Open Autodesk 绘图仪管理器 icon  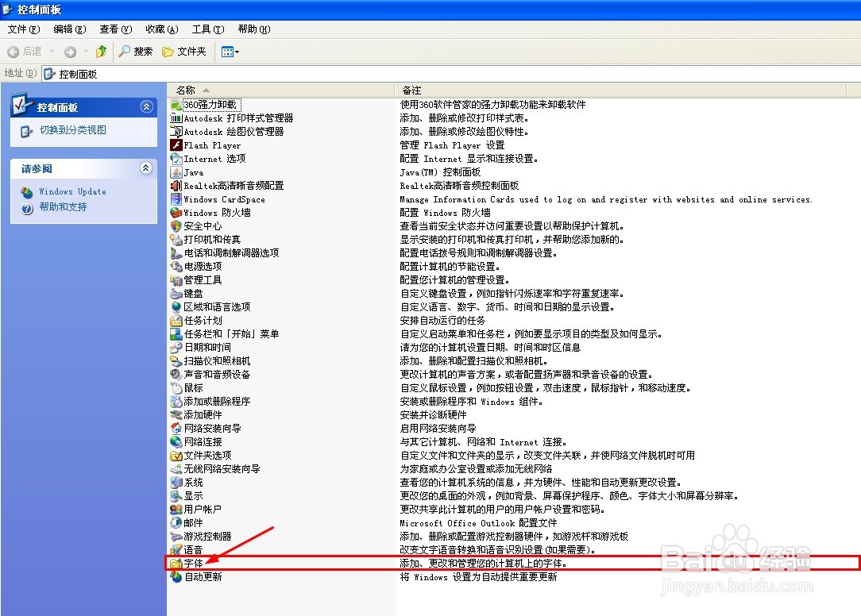(x=176, y=132)
